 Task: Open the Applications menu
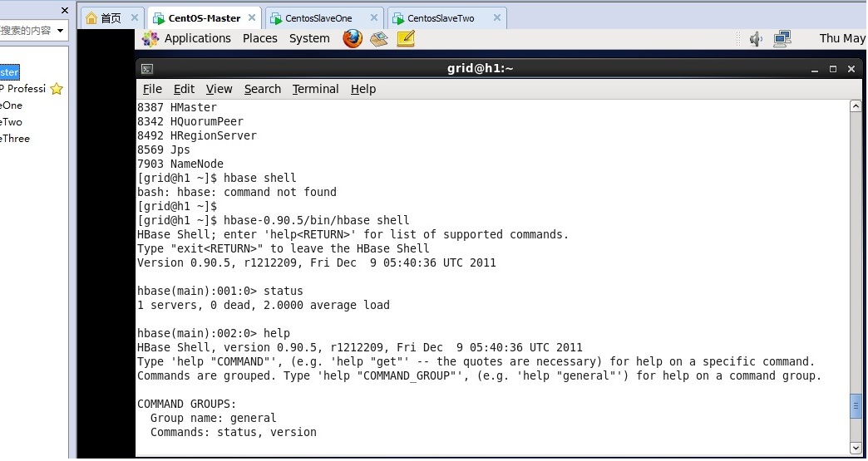[x=198, y=39]
